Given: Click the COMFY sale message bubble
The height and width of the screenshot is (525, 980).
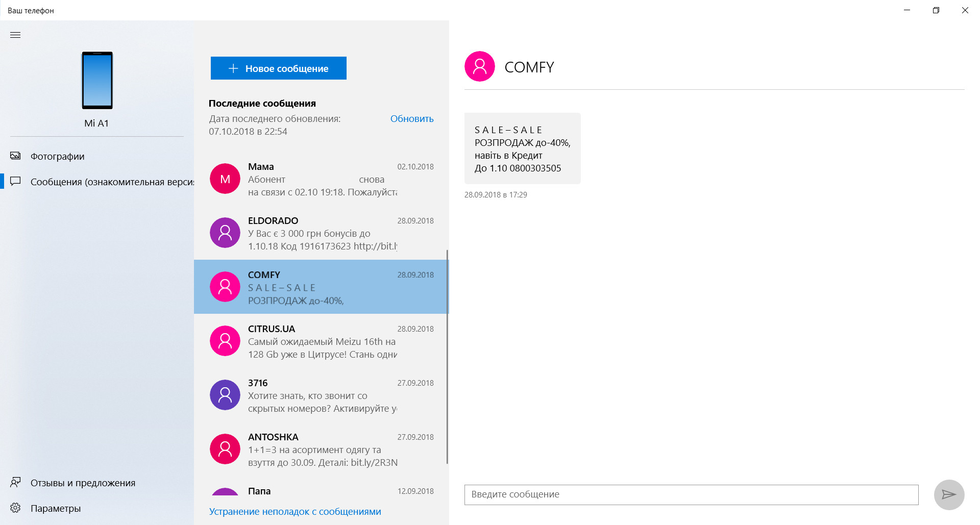Looking at the screenshot, I should click(522, 148).
